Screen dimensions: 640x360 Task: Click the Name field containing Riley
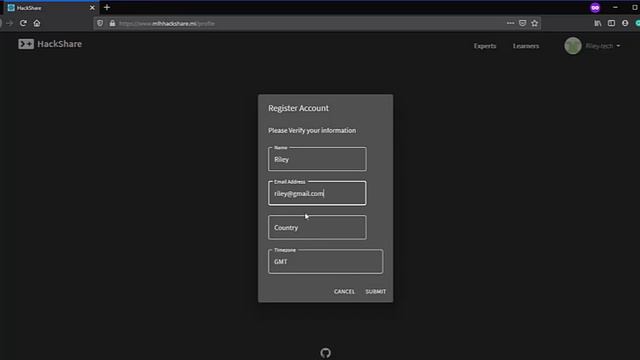(x=317, y=159)
